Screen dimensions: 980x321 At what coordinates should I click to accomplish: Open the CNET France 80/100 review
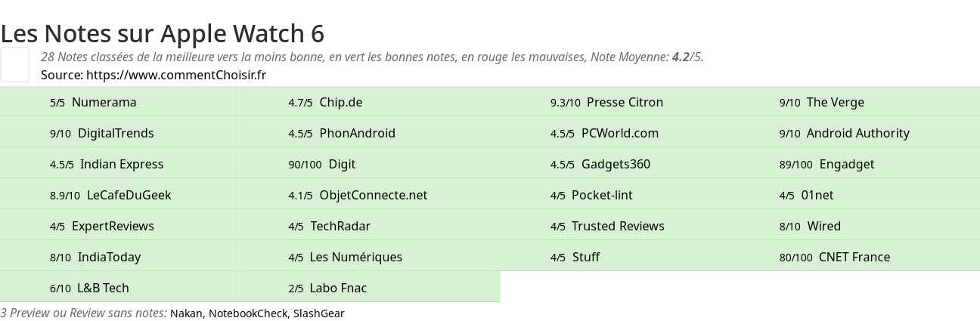pos(854,257)
